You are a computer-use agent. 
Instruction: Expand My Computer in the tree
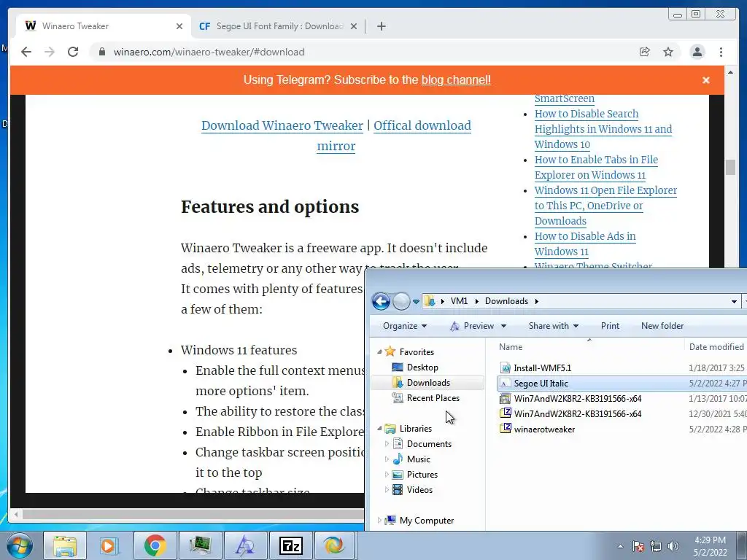(x=379, y=521)
